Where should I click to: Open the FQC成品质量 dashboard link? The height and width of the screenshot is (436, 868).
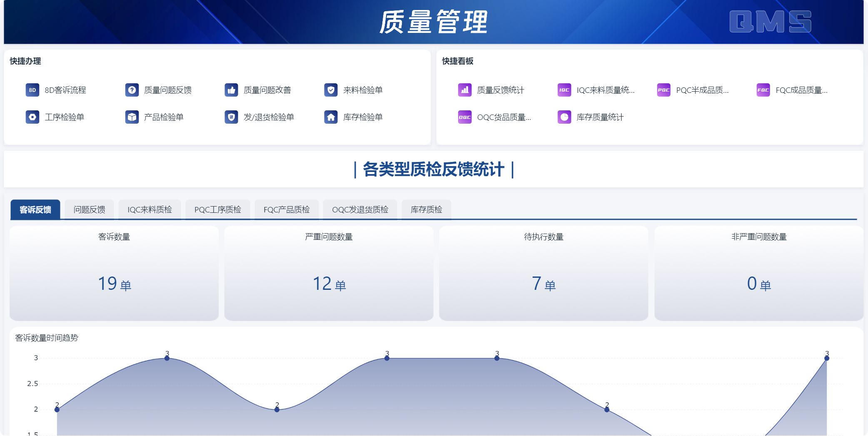click(801, 90)
